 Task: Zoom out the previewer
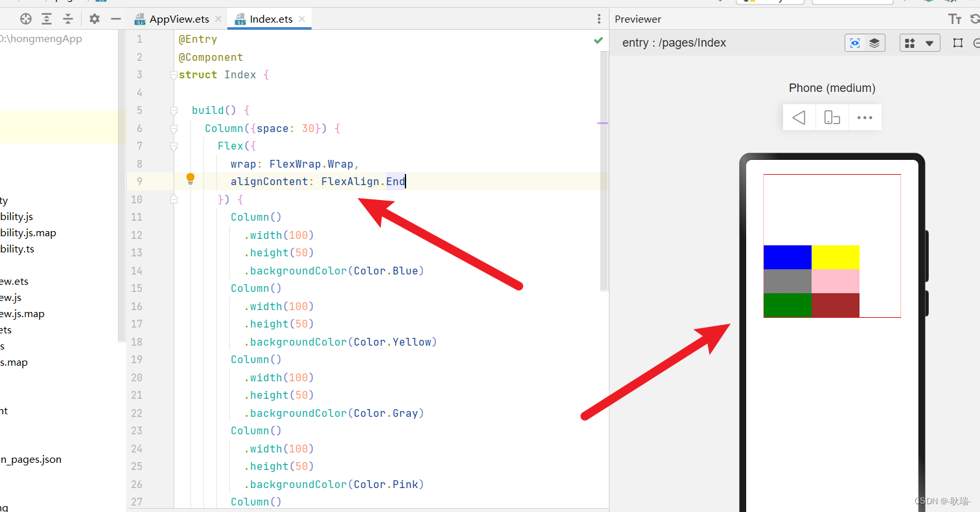point(976,43)
